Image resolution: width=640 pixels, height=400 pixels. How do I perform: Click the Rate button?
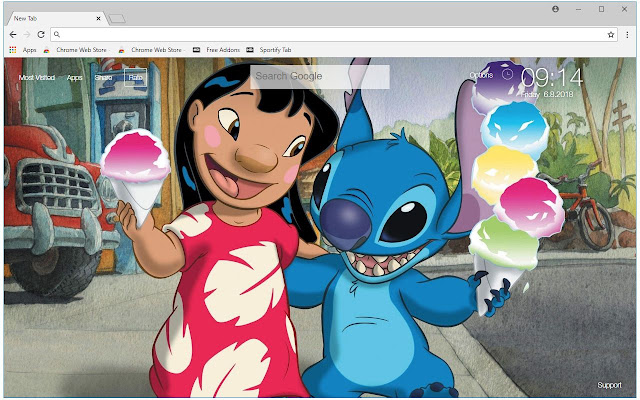click(136, 78)
